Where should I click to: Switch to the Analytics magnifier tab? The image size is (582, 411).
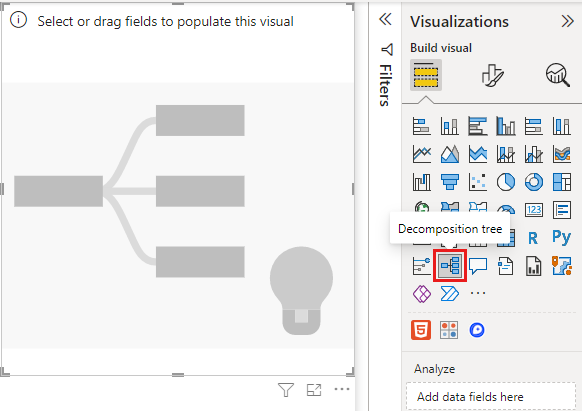click(558, 75)
